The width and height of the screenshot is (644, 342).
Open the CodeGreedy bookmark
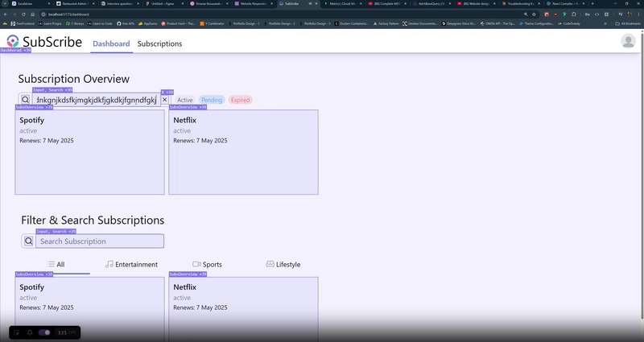tap(569, 23)
